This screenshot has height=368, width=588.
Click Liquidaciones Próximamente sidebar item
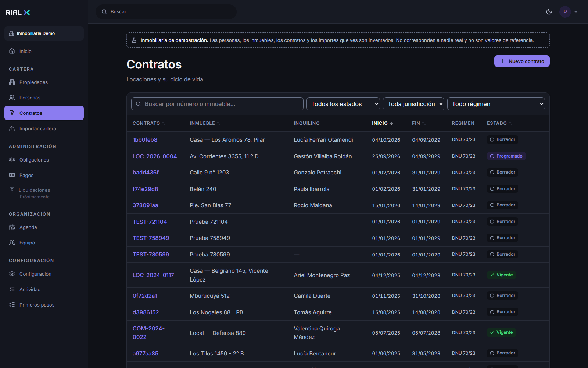(44, 193)
